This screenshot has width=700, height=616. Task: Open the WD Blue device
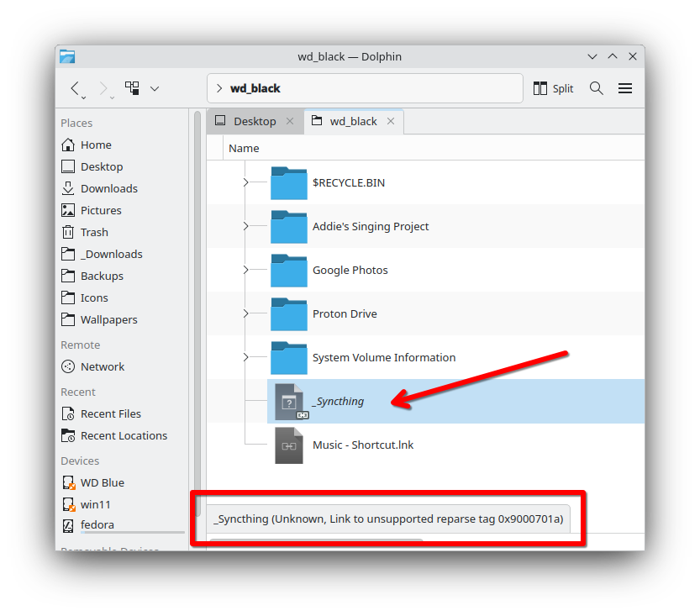[102, 482]
